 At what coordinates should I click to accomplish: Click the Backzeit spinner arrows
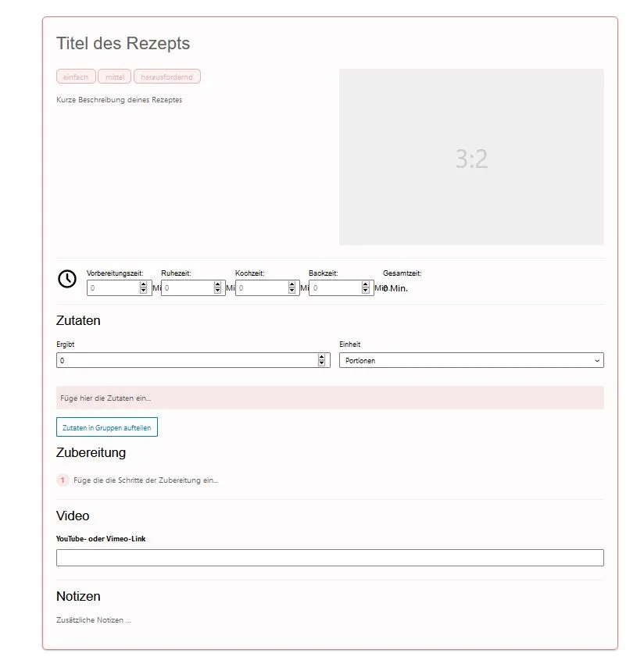click(365, 288)
